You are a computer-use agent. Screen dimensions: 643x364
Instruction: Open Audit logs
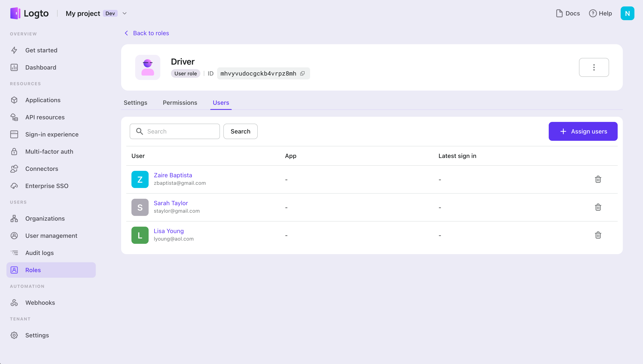pos(40,253)
